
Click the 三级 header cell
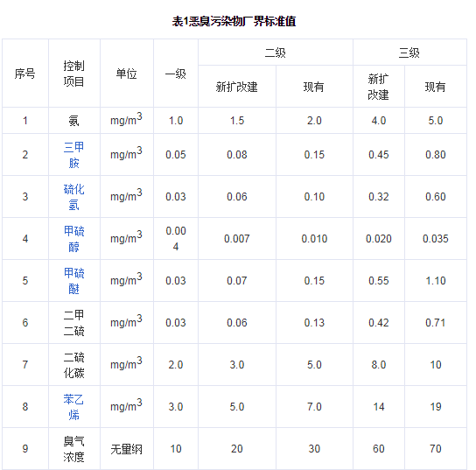[x=409, y=53]
